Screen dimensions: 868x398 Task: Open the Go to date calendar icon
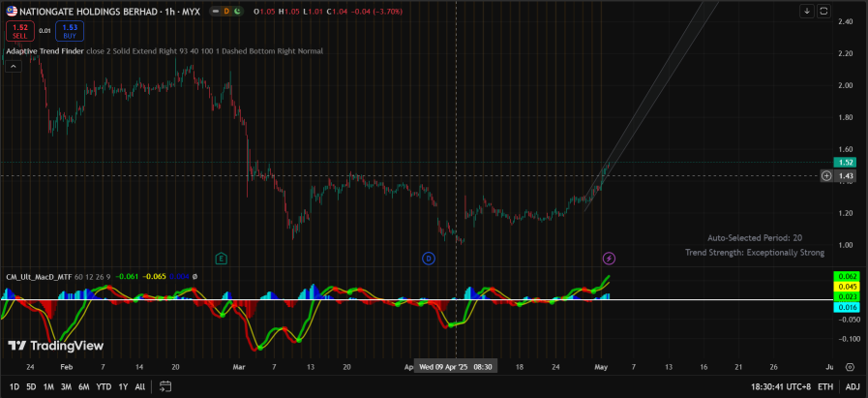coord(165,386)
